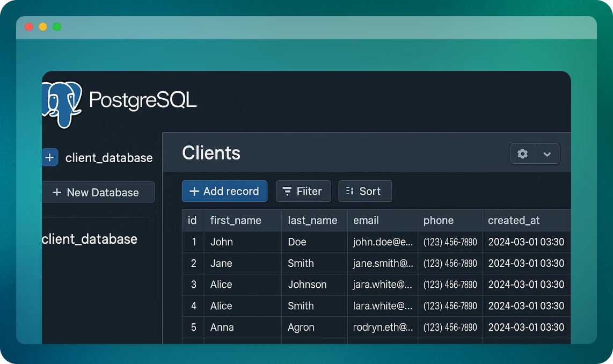613x364 pixels.
Task: Click the settings gear icon
Action: 522,154
